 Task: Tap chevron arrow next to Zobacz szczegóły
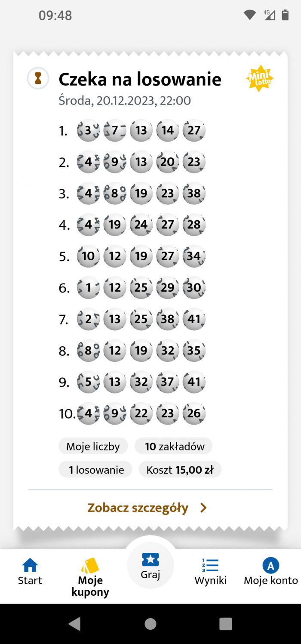203,508
